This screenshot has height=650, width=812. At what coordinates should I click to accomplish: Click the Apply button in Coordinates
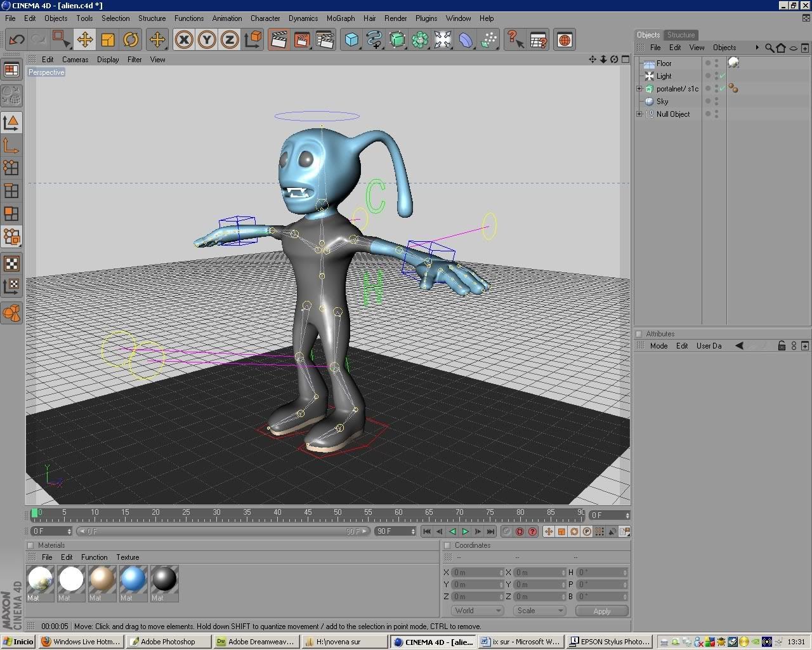pos(602,611)
